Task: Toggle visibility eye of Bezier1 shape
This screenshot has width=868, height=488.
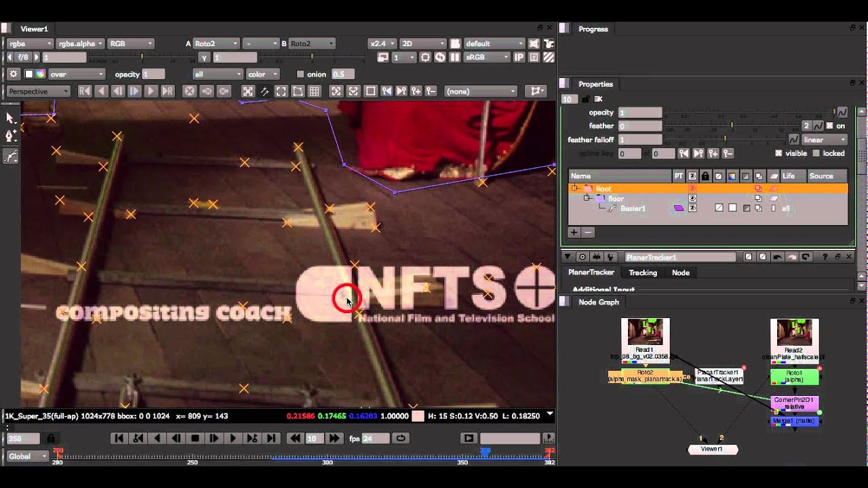Action: (692, 208)
